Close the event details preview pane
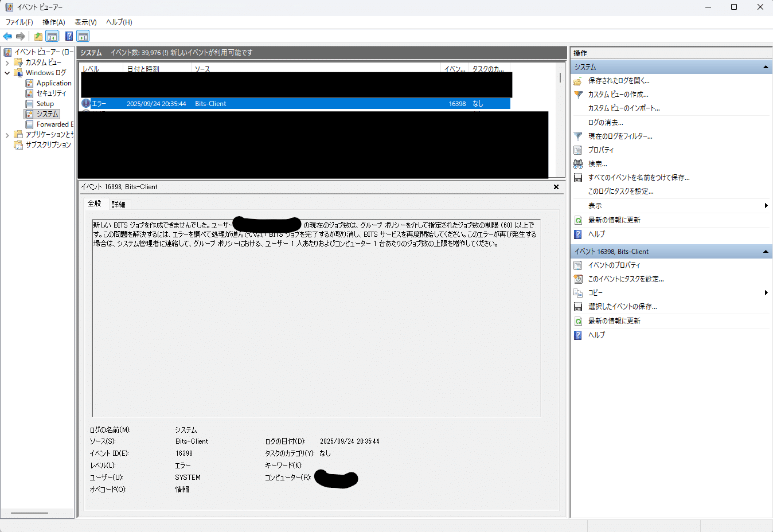Screen dimensions: 773x532 tap(556, 186)
